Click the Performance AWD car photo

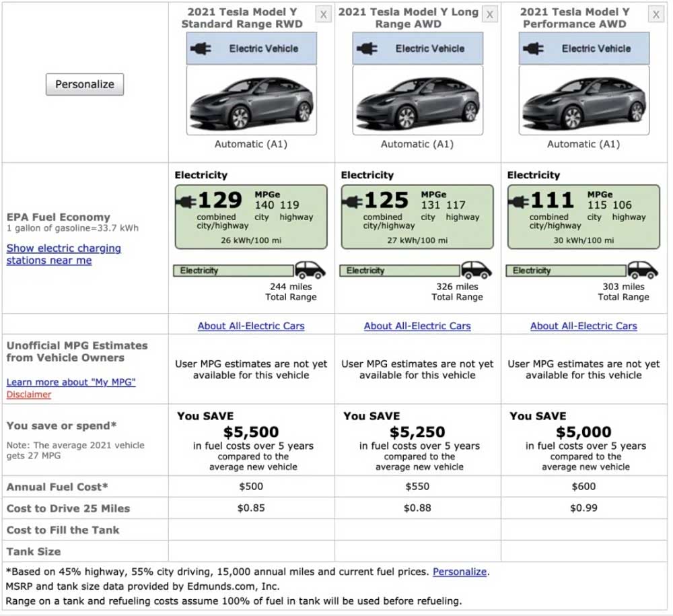583,101
